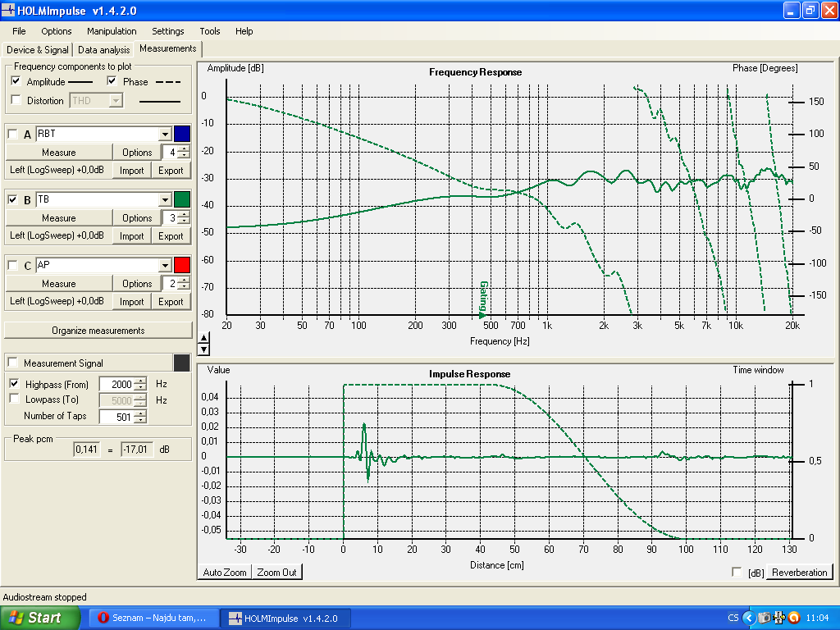This screenshot has height=630, width=840.
Task: Open the TB measurement name dropdown
Action: pyautogui.click(x=165, y=200)
